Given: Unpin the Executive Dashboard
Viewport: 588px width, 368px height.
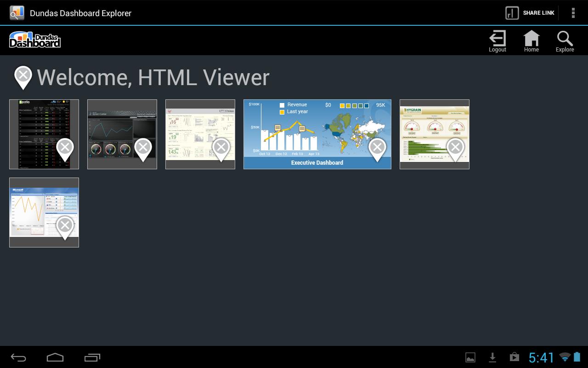Looking at the screenshot, I should tap(378, 147).
